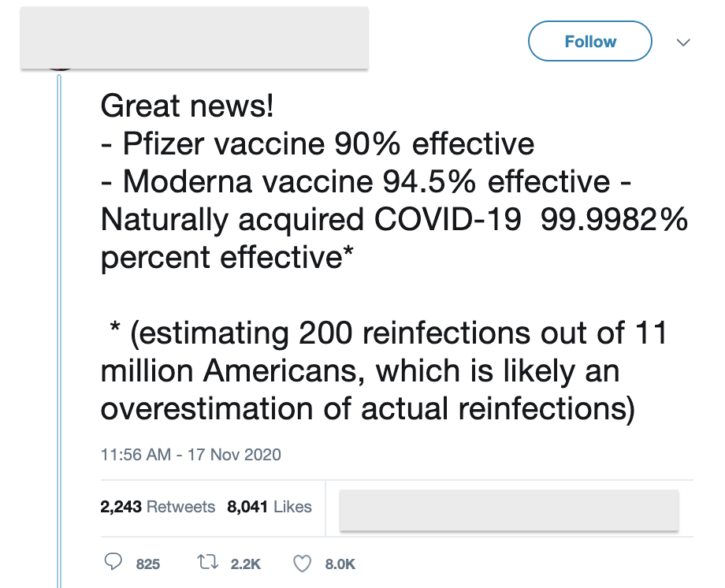This screenshot has height=588, width=725.
Task: Open the tweet options chevron menu
Action: [683, 42]
